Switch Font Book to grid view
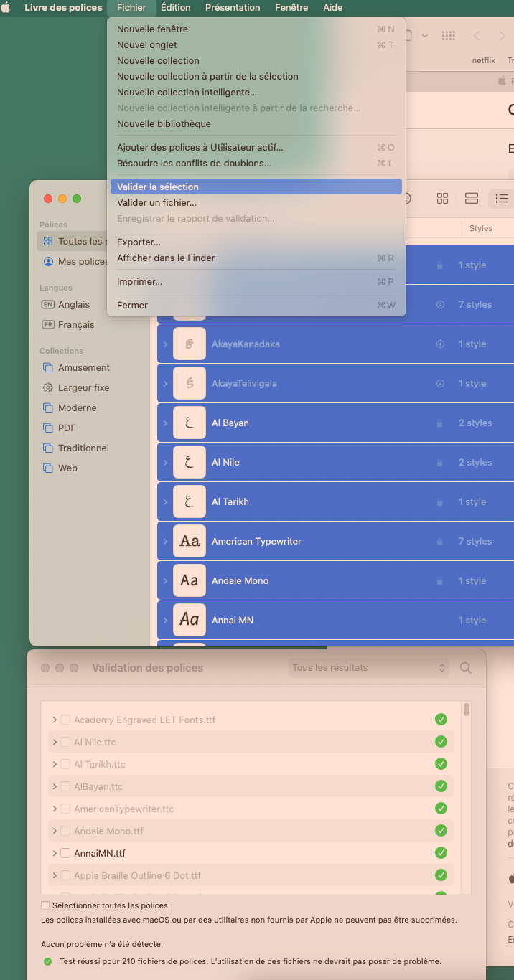The width and height of the screenshot is (514, 980). click(x=443, y=199)
